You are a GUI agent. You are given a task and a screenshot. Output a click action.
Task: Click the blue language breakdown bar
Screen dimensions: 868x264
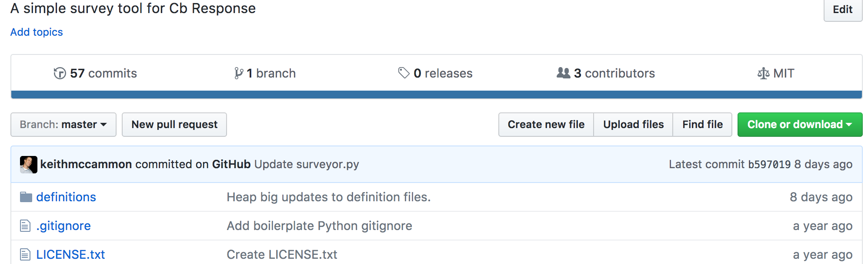[436, 95]
